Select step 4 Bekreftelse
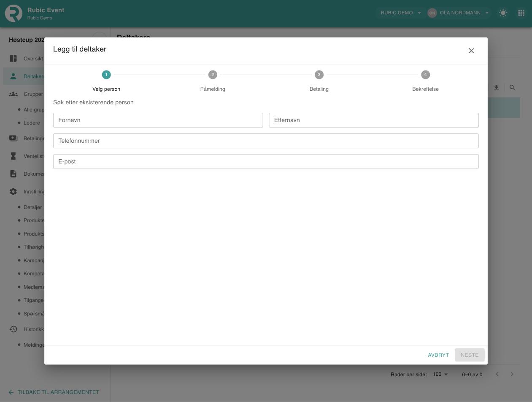This screenshot has width=532, height=402. coord(425,81)
